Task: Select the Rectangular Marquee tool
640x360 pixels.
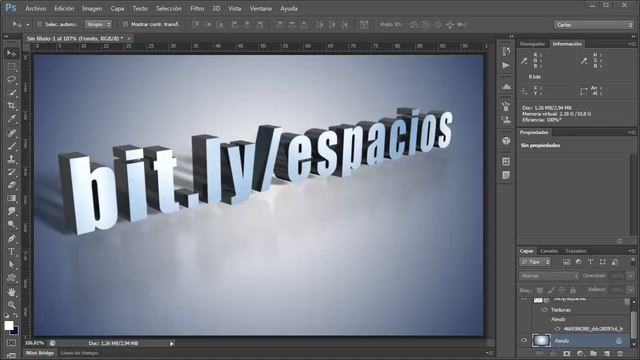Action: (11, 67)
